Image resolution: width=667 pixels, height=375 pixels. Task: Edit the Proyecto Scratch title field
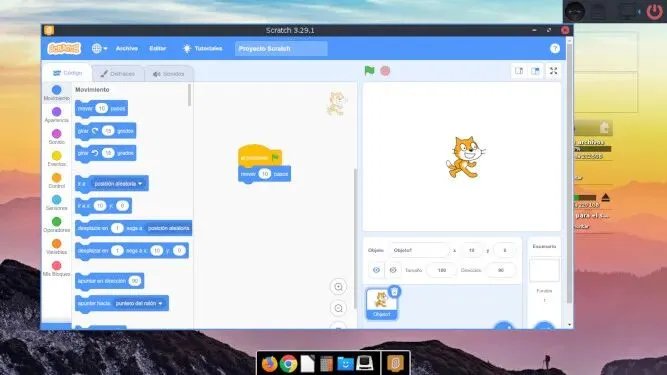pos(281,48)
